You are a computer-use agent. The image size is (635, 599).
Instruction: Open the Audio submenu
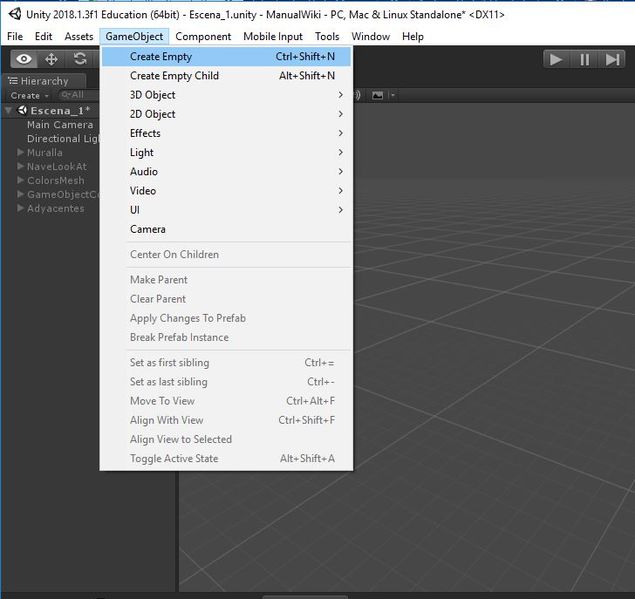(x=226, y=172)
